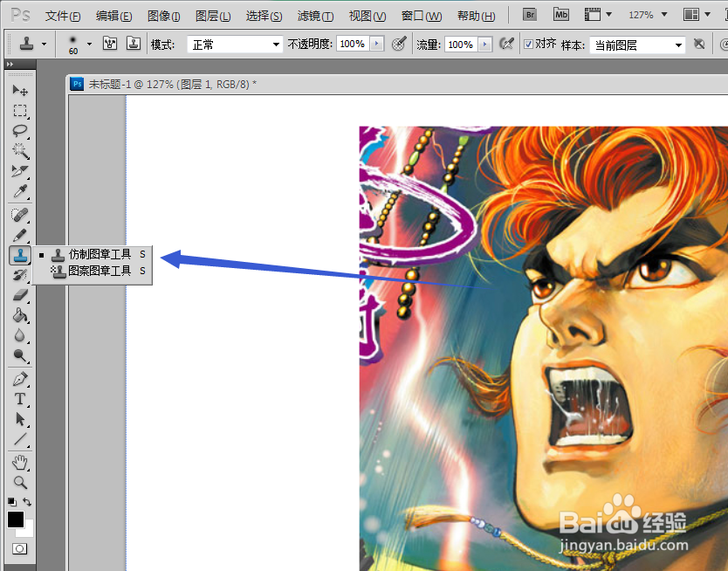
Task: Reset default foreground and background colors
Action: tap(12, 502)
